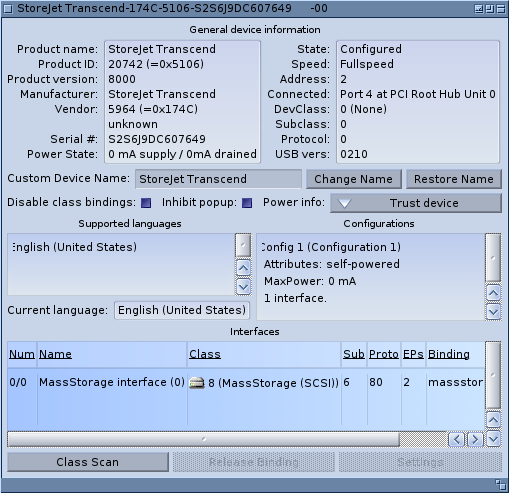Click the Current language value field

point(182,310)
